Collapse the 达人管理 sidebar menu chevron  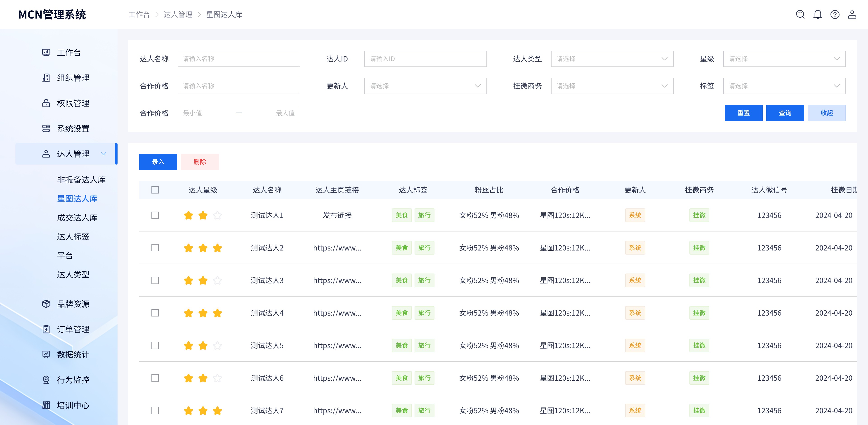104,154
